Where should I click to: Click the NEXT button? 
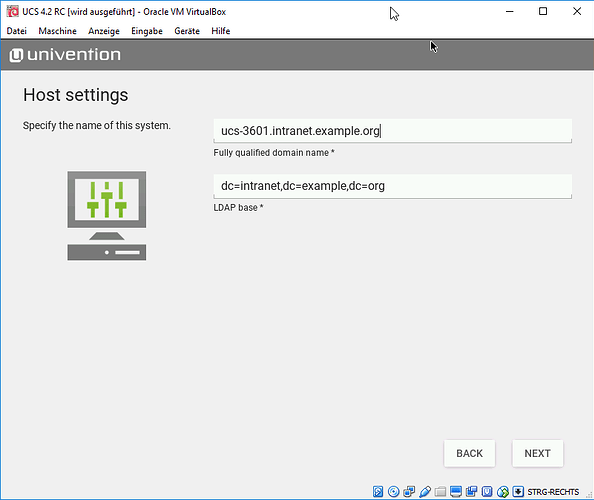pyautogui.click(x=538, y=453)
